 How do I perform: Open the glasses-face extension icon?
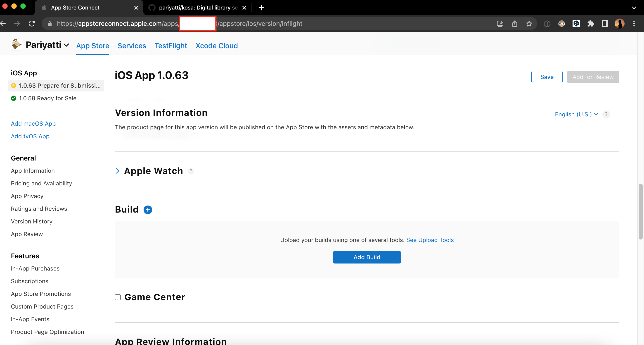[561, 24]
